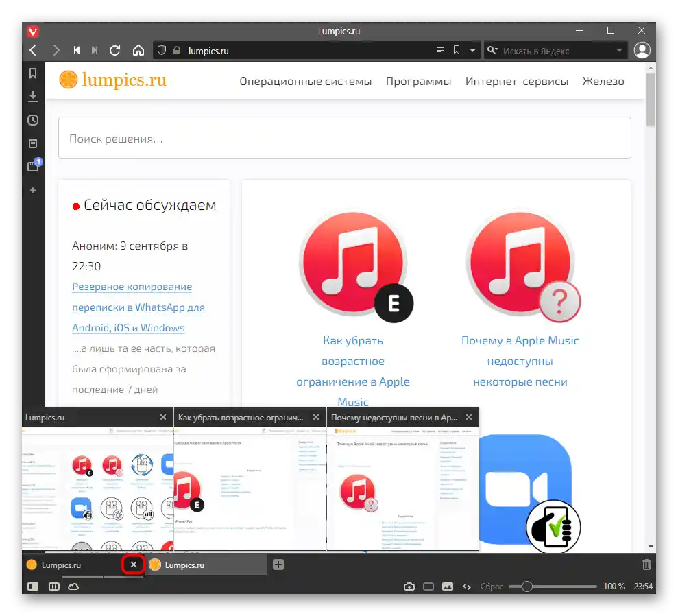678x616 pixels.
Task: Reload the current page
Action: pyautogui.click(x=114, y=51)
